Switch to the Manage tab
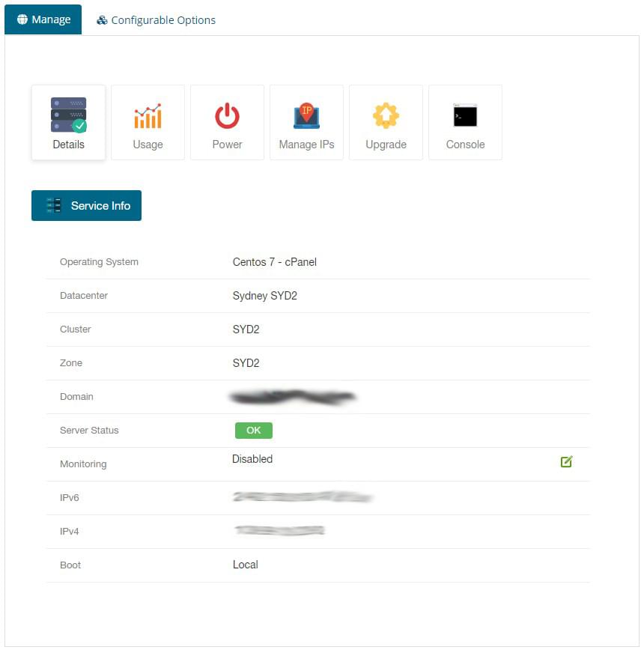Viewport: 644px width, 650px height. 43,20
